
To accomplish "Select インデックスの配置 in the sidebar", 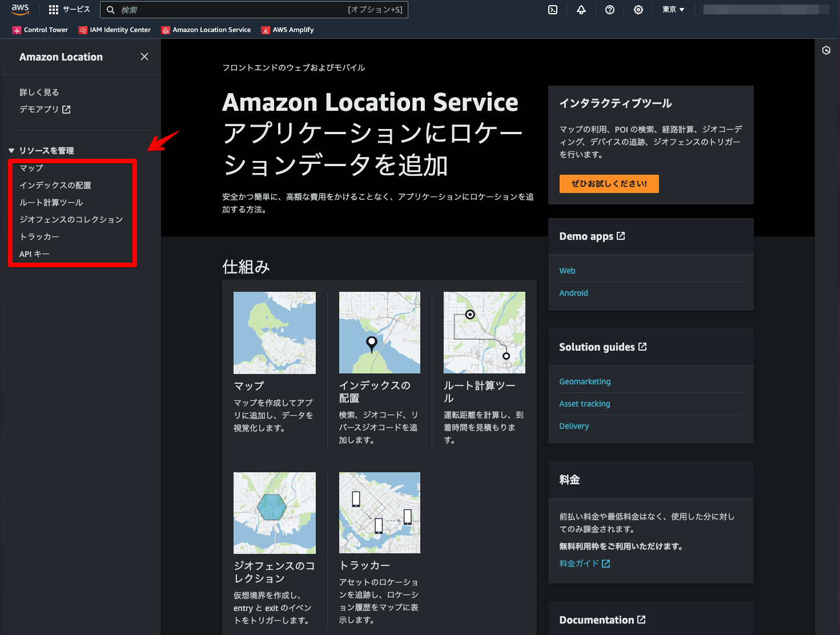I will pyautogui.click(x=55, y=185).
